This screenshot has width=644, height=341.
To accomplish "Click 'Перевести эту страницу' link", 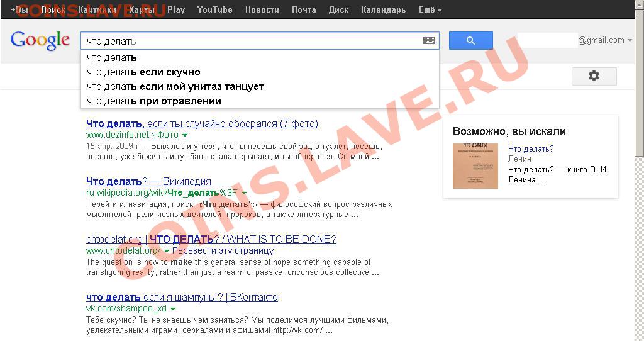I will click(223, 250).
